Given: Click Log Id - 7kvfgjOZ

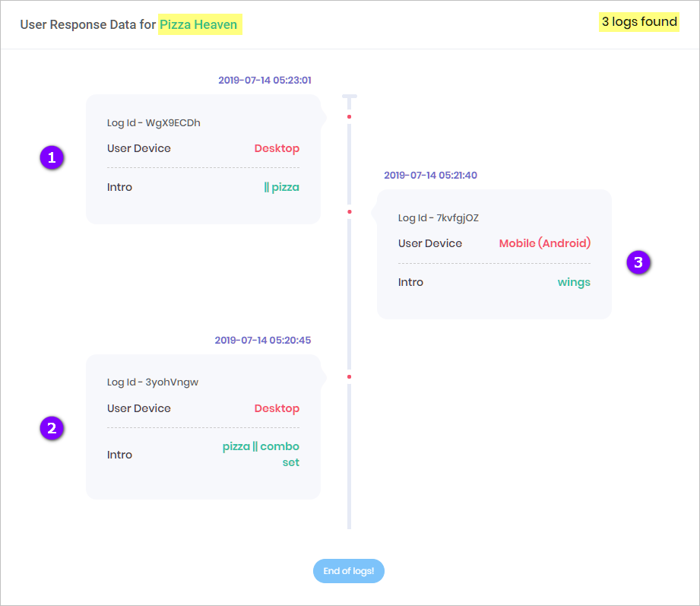Looking at the screenshot, I should [439, 218].
